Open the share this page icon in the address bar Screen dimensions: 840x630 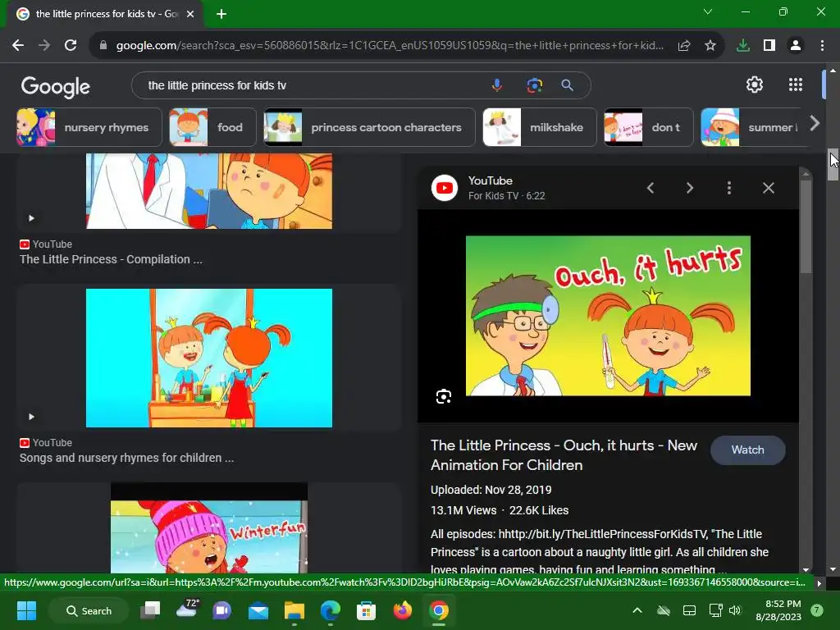[684, 46]
